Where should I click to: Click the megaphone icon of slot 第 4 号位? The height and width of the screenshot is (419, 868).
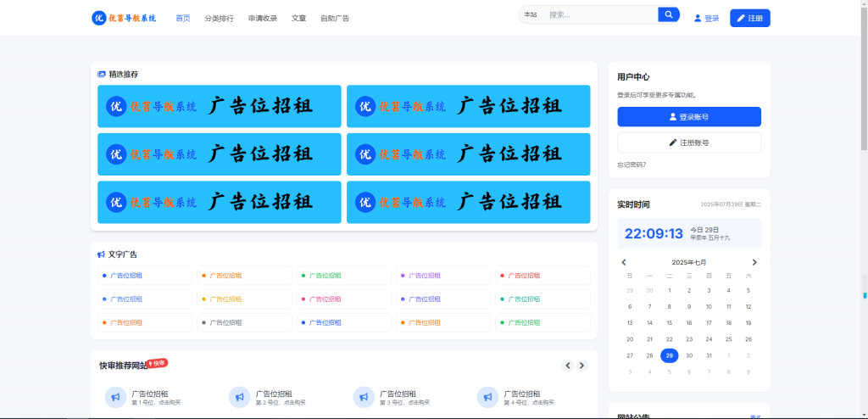pos(487,398)
